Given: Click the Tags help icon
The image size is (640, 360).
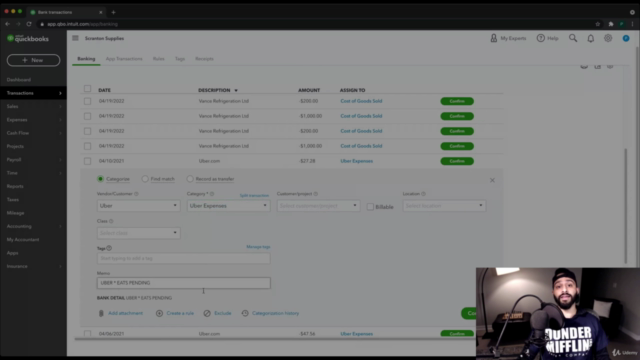Looking at the screenshot, I should [109, 248].
